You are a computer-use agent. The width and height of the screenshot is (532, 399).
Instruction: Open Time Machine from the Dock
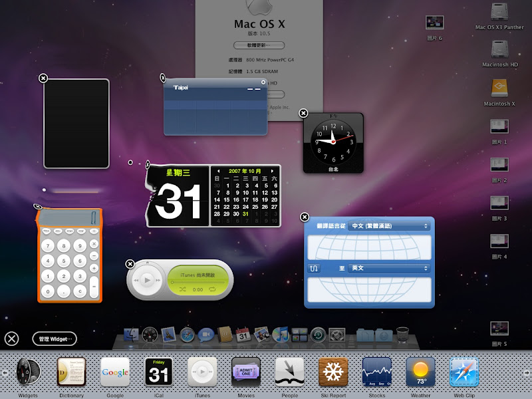click(x=318, y=335)
